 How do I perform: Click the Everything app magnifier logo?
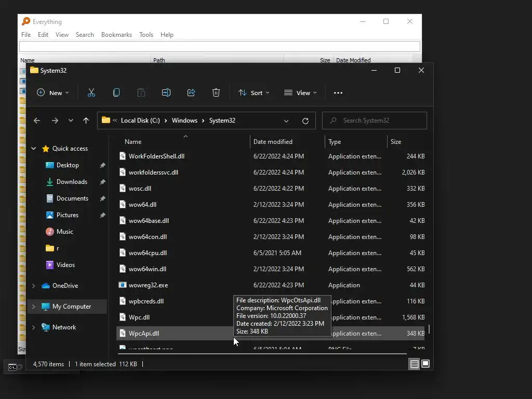point(26,21)
